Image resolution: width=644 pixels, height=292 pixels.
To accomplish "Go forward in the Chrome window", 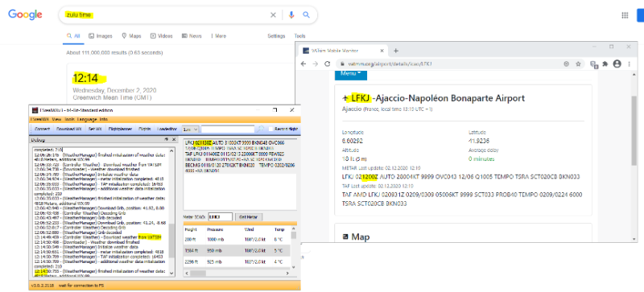I will click(x=315, y=64).
